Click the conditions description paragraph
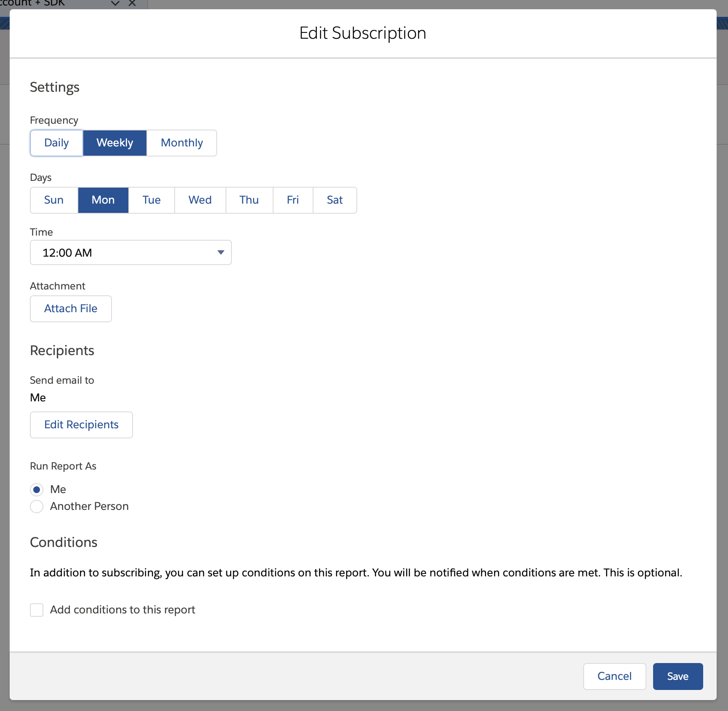Screen dimensions: 728x711 point(356,573)
